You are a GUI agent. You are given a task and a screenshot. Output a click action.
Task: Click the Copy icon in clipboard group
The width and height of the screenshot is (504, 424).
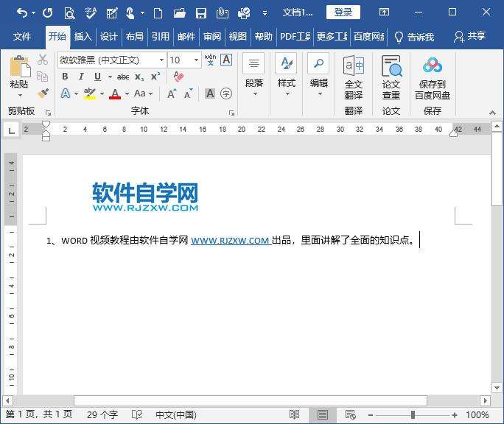[43, 77]
